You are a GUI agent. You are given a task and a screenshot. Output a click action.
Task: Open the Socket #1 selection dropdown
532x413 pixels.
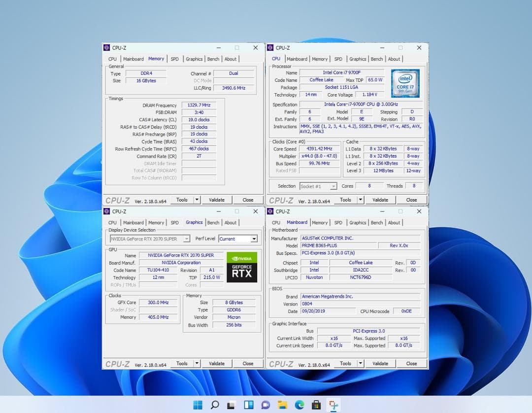333,186
